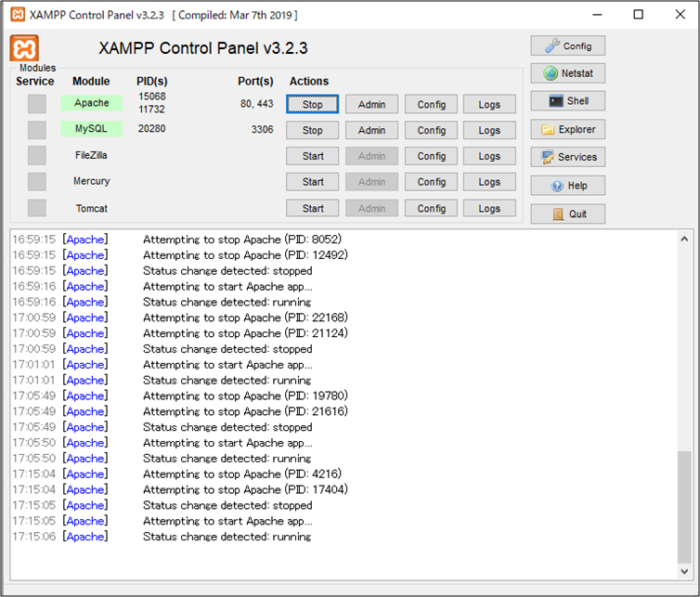Start the Tomcat module
Image resolution: width=700 pixels, height=597 pixels.
pyautogui.click(x=313, y=208)
